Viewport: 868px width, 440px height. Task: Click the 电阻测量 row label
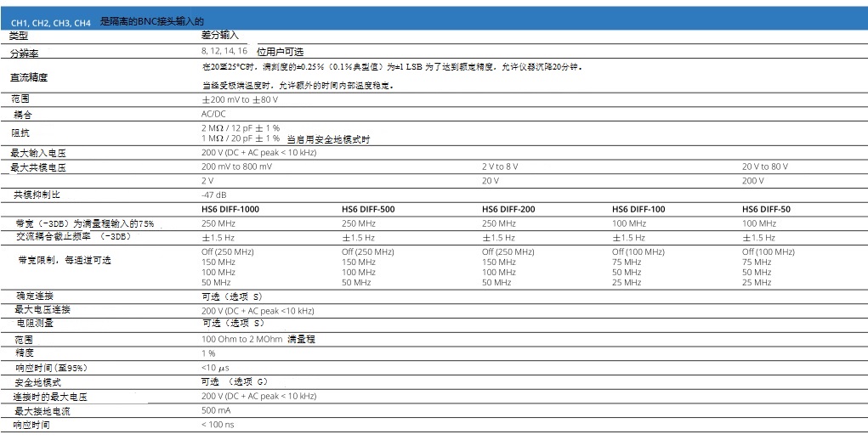coord(36,324)
